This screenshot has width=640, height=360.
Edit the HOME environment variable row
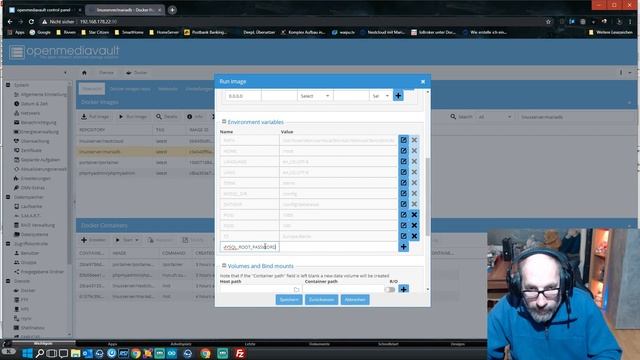click(x=403, y=151)
